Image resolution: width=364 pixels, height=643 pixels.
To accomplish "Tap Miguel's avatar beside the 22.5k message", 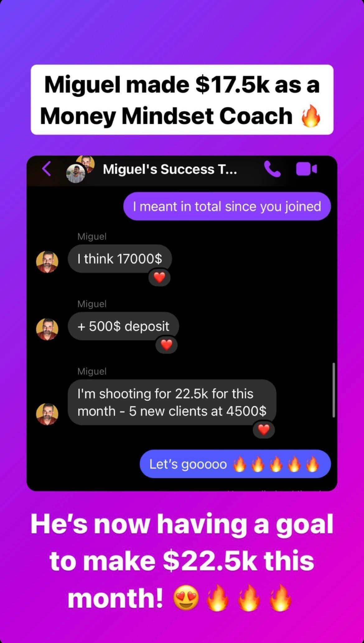I will 47,414.
